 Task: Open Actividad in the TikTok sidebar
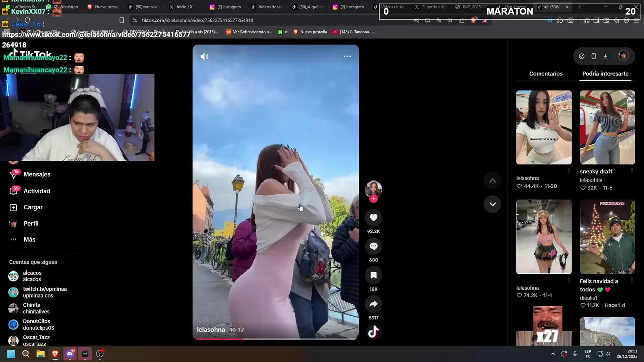pyautogui.click(x=30, y=191)
